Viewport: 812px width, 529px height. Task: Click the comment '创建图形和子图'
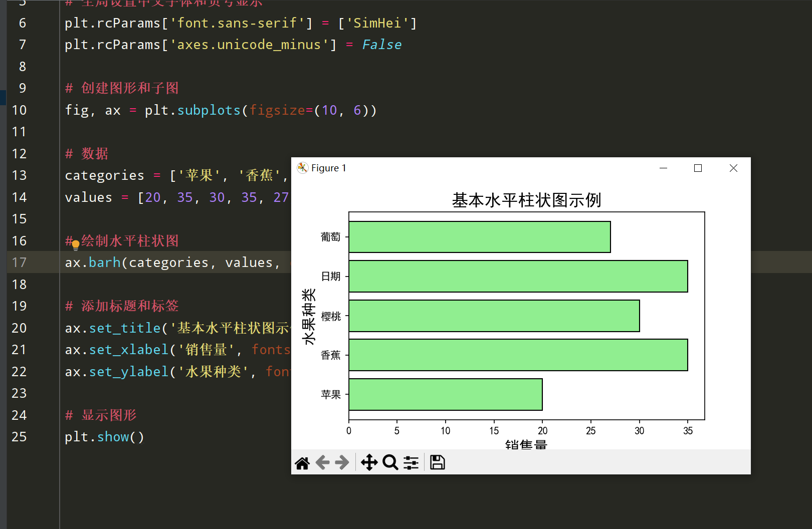point(130,88)
